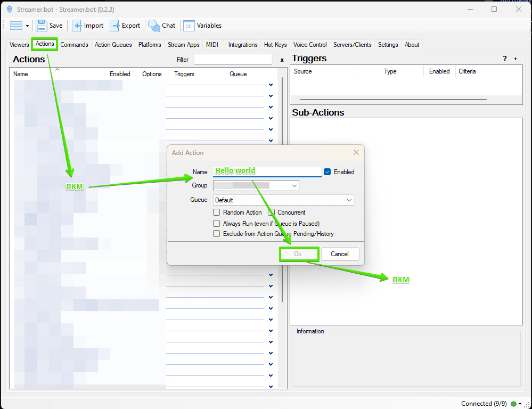Open the Hot Keys tab
This screenshot has width=532, height=409.
pyautogui.click(x=275, y=44)
